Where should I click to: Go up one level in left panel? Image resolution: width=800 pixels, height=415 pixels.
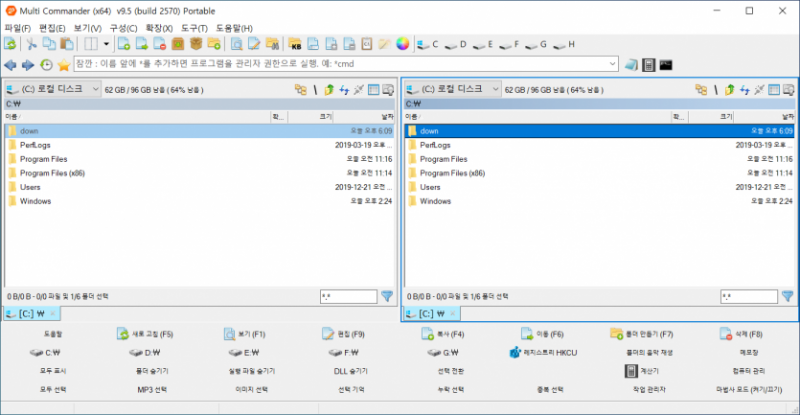point(329,90)
